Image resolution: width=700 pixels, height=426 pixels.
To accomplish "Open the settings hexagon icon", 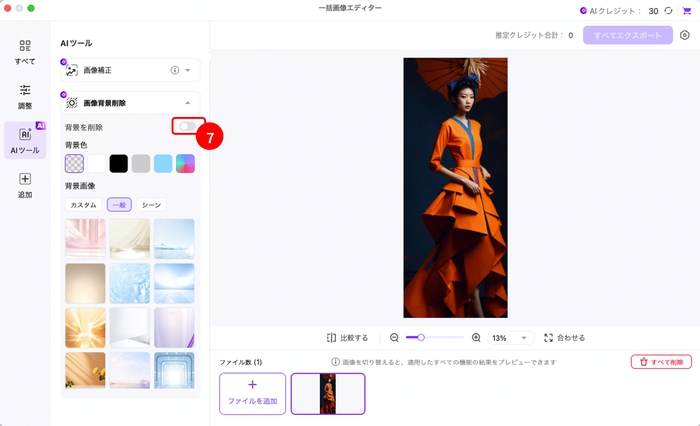I will click(684, 35).
